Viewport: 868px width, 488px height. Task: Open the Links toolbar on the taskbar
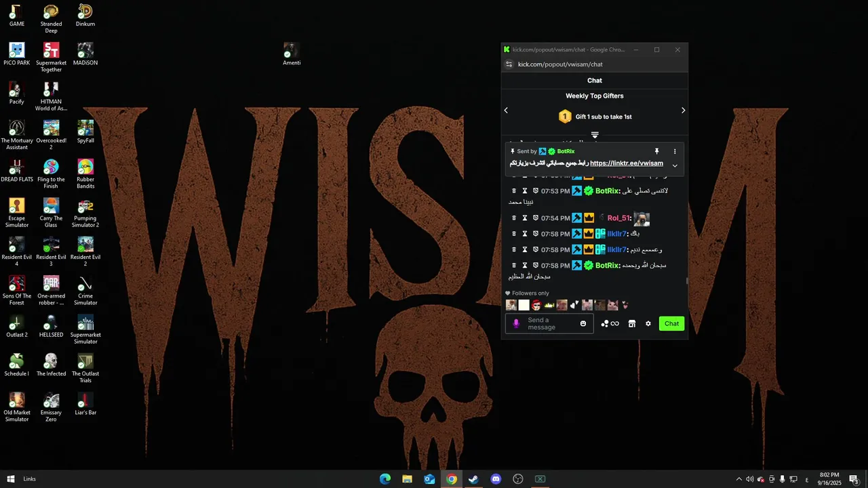(x=30, y=479)
